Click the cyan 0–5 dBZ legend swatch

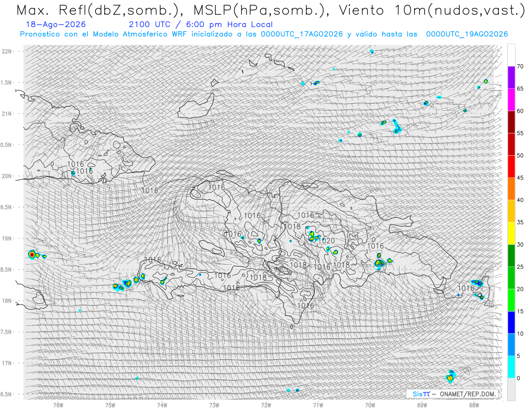511,367
